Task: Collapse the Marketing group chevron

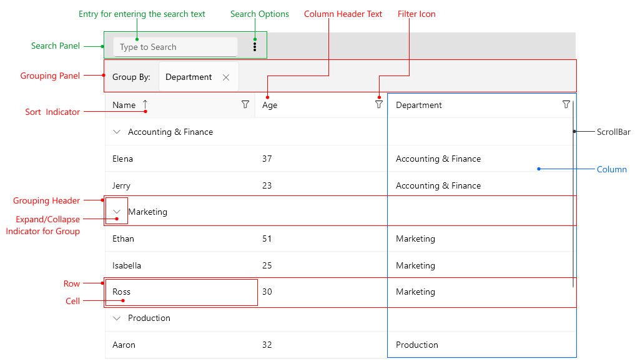Action: point(117,212)
